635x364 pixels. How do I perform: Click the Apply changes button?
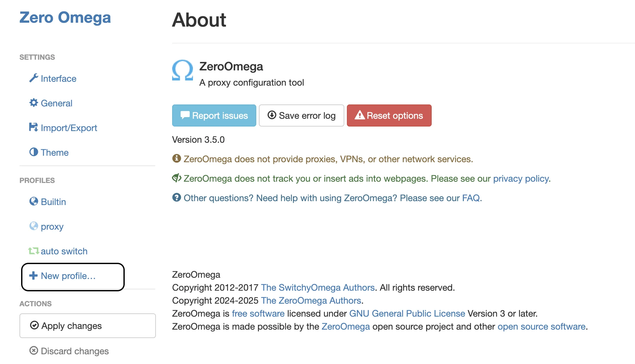(88, 326)
